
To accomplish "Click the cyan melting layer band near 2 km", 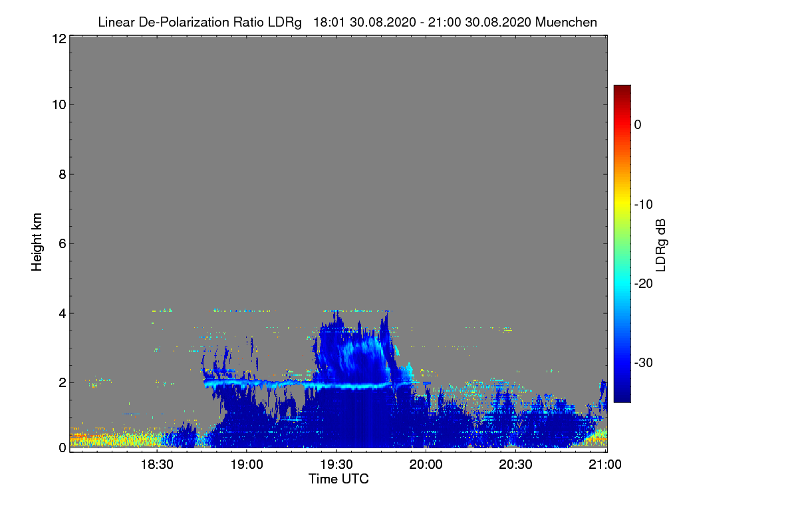I will click(299, 384).
